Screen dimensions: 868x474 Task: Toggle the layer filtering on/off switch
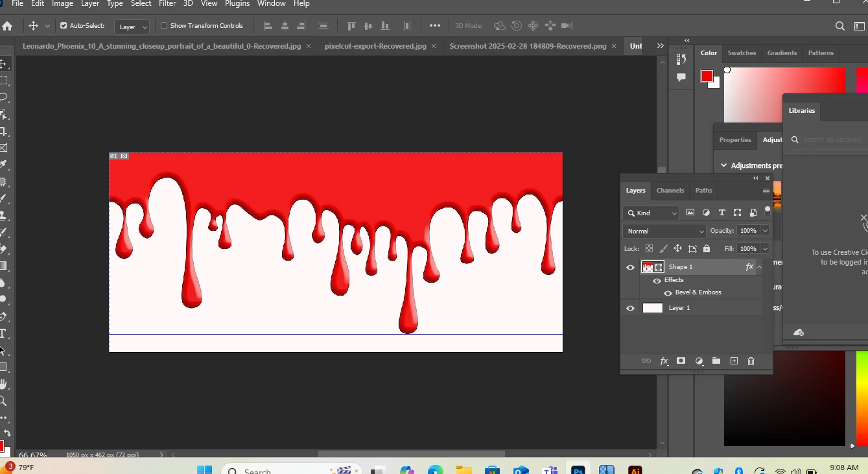click(768, 211)
